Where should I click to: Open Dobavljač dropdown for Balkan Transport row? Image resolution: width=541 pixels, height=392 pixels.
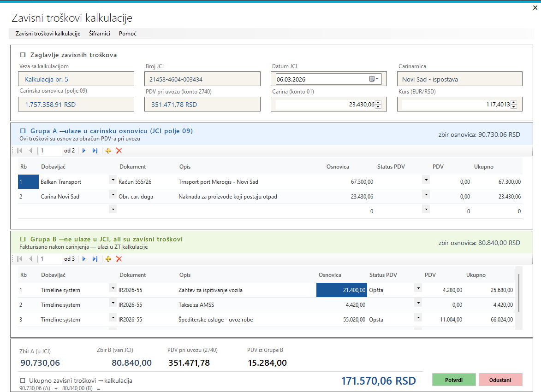click(x=113, y=180)
